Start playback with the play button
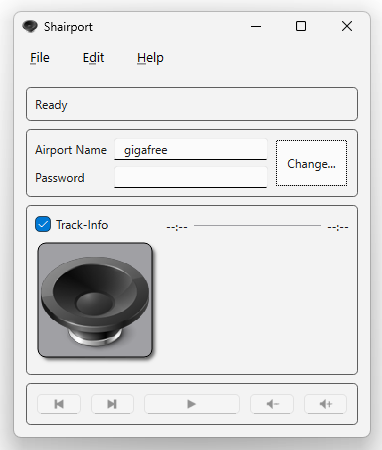The height and width of the screenshot is (450, 382). [x=192, y=404]
